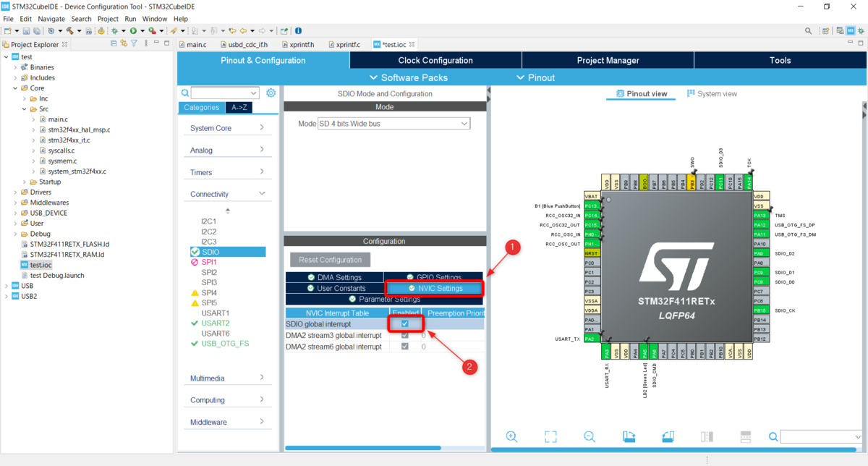Click the green Debug bug icon
The width and height of the screenshot is (868, 466).
tap(114, 31)
